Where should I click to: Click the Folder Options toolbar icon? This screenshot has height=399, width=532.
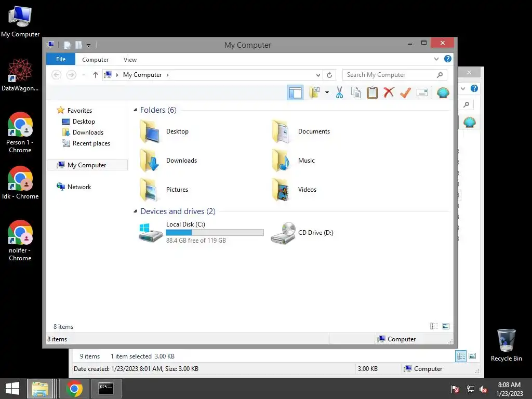314,92
